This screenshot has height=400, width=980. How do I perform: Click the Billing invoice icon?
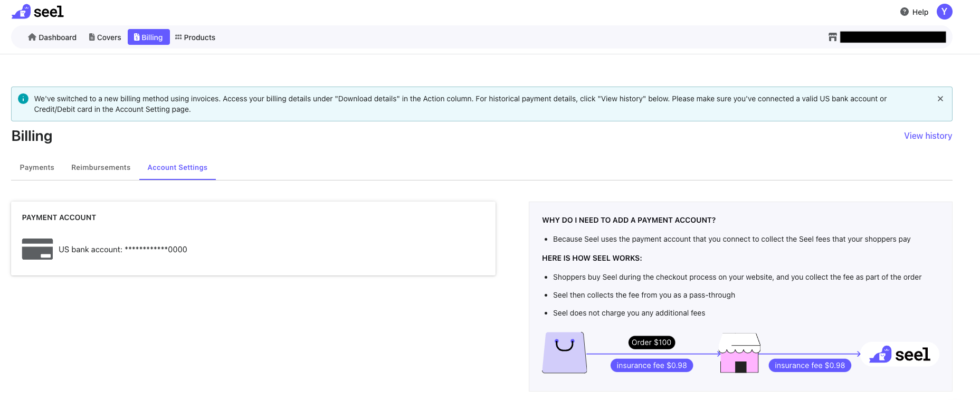coord(137,37)
